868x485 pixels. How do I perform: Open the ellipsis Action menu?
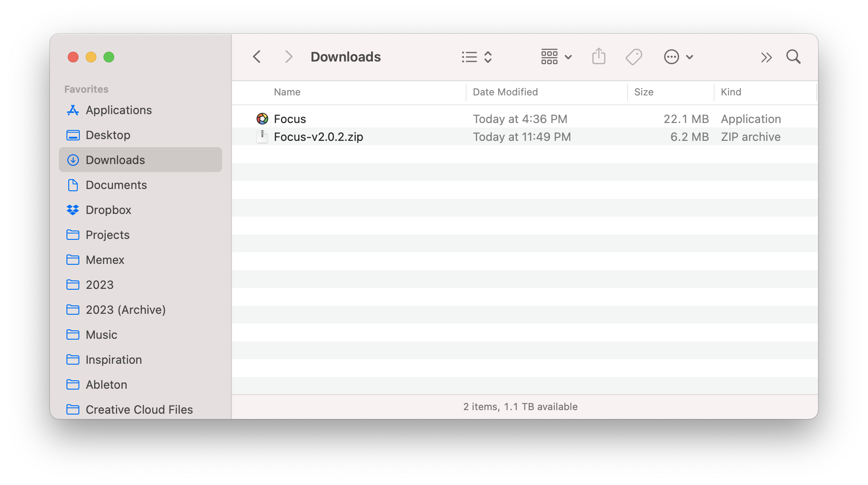coord(678,57)
